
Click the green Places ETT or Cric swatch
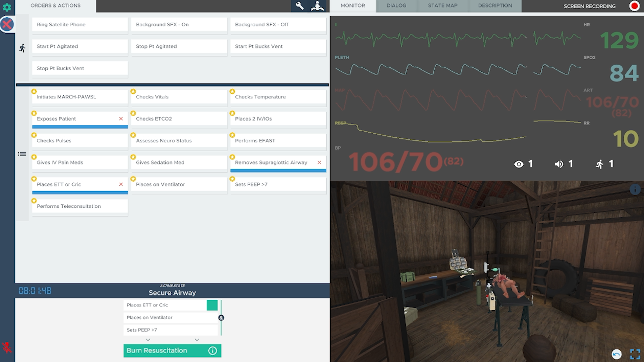click(212, 305)
